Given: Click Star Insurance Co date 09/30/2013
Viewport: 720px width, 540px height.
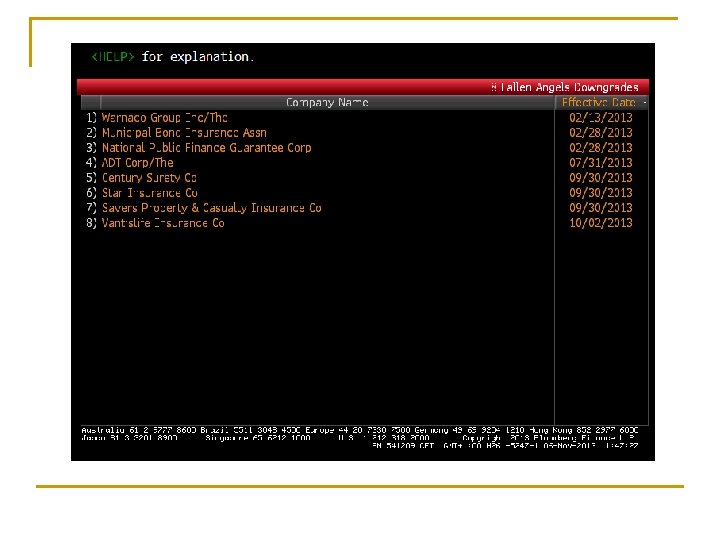Looking at the screenshot, I should point(601,193).
